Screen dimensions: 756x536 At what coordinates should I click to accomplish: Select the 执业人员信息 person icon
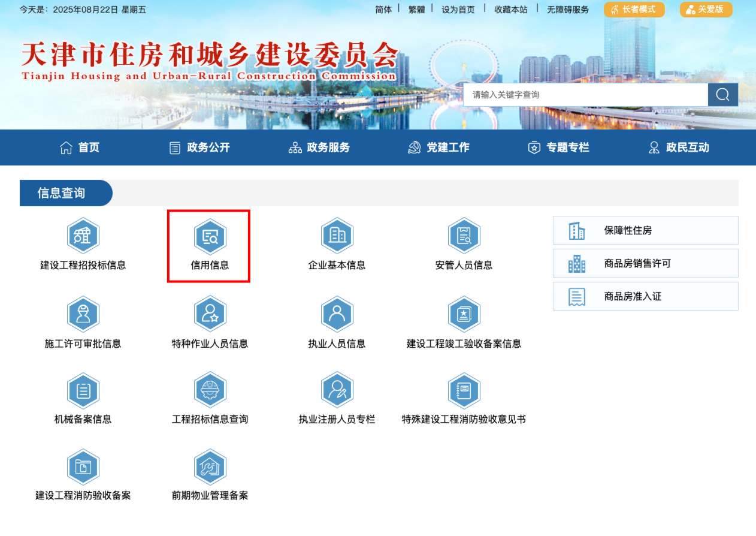(x=337, y=314)
